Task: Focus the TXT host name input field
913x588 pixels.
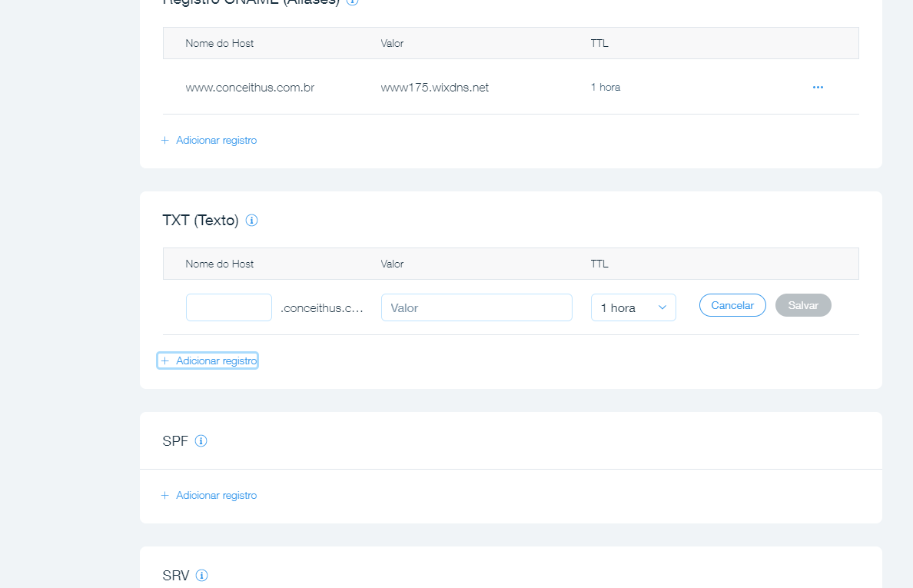Action: click(x=228, y=307)
